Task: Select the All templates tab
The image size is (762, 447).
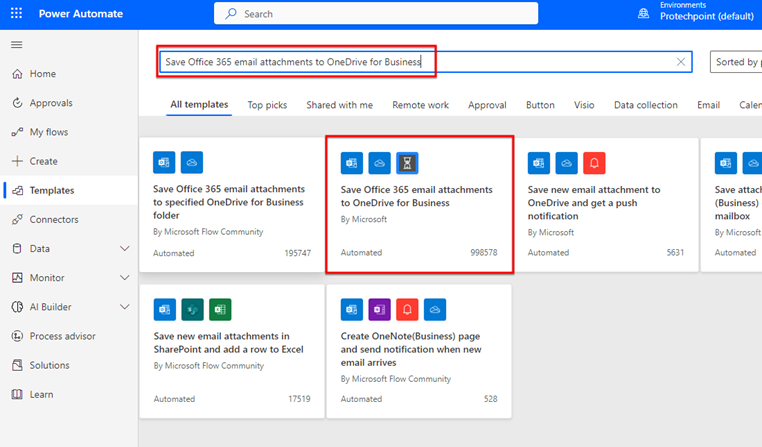Action: [199, 105]
